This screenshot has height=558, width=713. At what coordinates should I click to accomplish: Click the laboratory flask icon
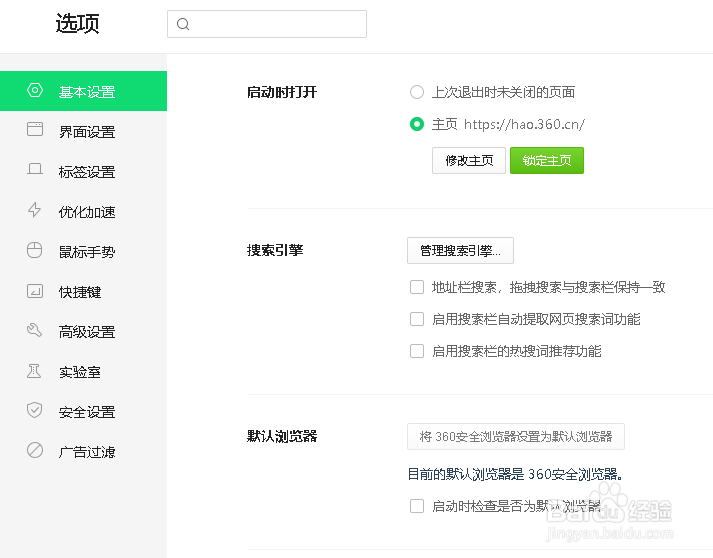pos(35,371)
